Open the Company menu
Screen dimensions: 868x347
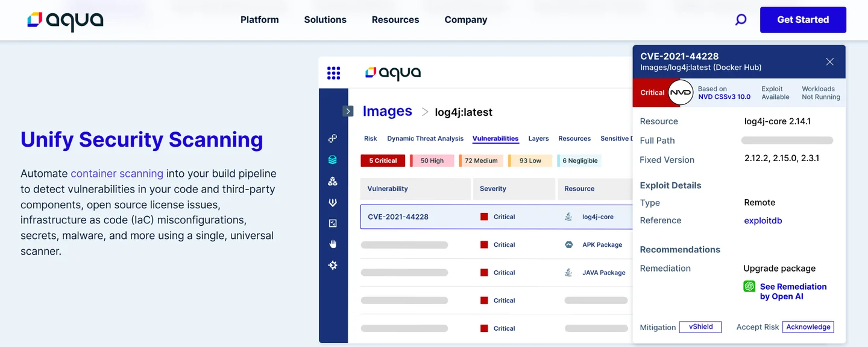coord(466,20)
